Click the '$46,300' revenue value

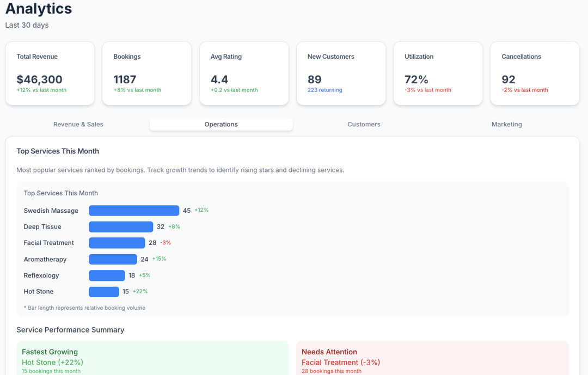pos(39,79)
